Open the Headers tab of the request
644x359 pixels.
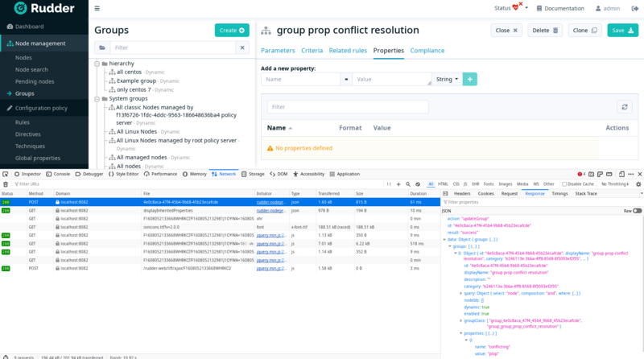(462, 193)
